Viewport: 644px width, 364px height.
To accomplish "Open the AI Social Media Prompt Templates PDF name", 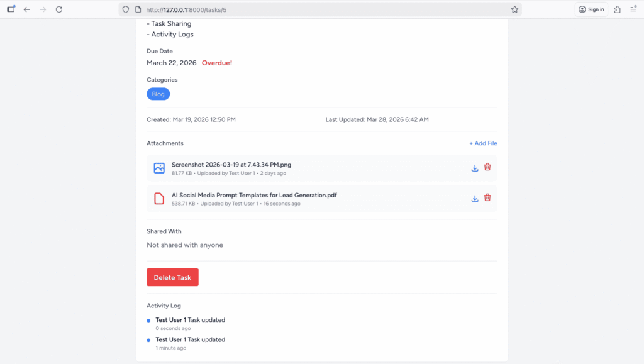I will click(253, 195).
